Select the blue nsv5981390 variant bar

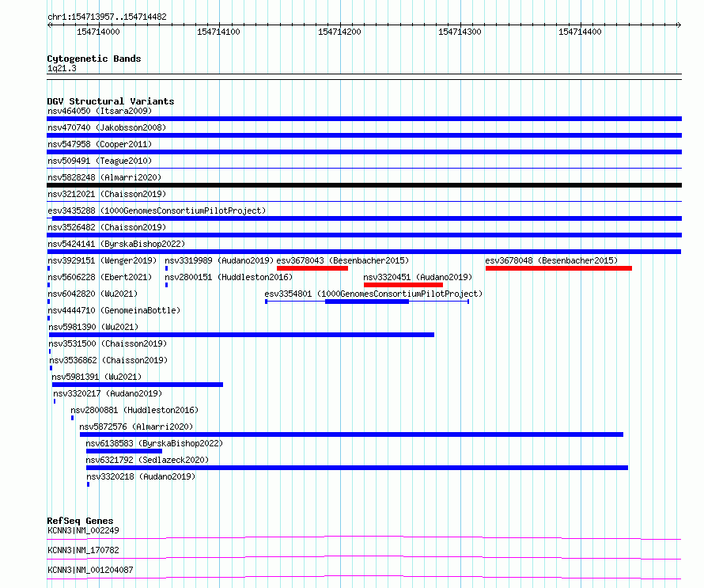[x=241, y=335]
